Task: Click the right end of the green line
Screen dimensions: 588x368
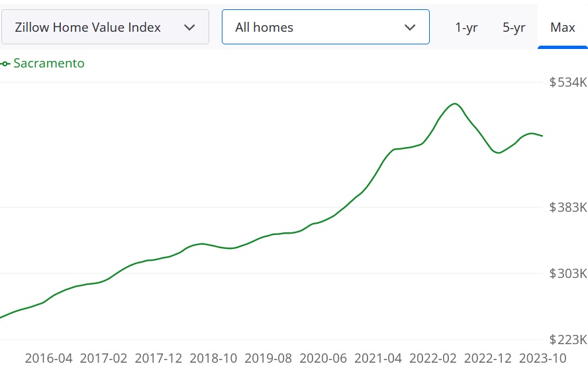Action: click(x=542, y=136)
